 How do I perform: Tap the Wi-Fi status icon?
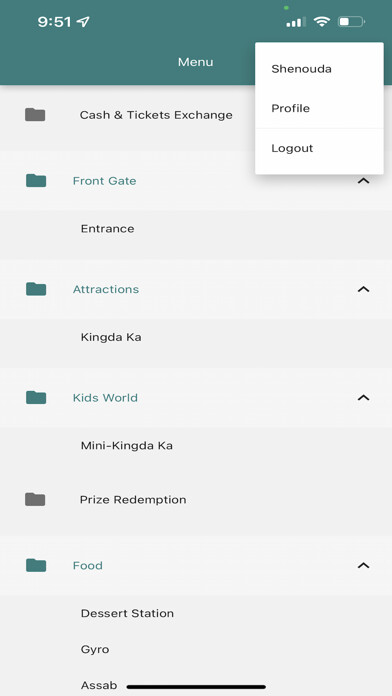coord(321,21)
